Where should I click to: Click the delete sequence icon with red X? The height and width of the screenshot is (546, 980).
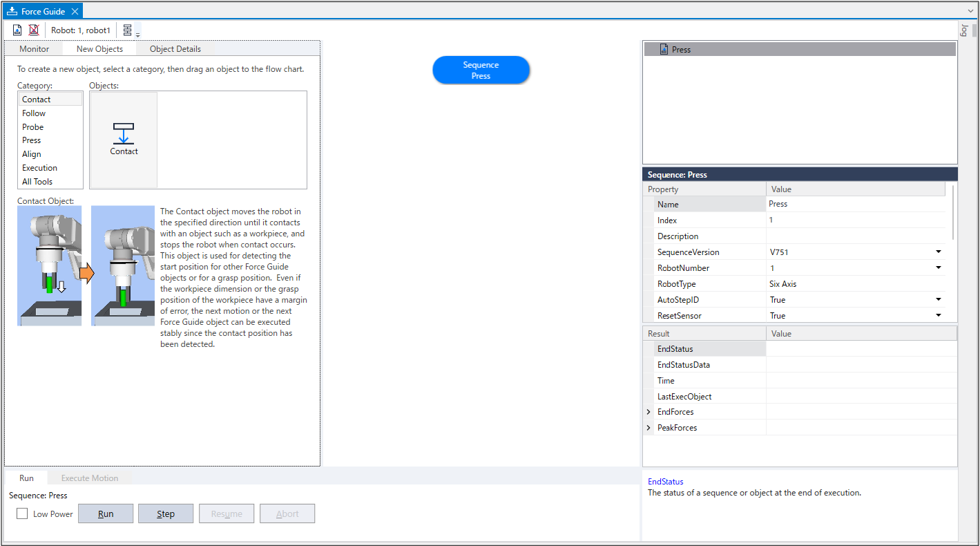point(34,30)
